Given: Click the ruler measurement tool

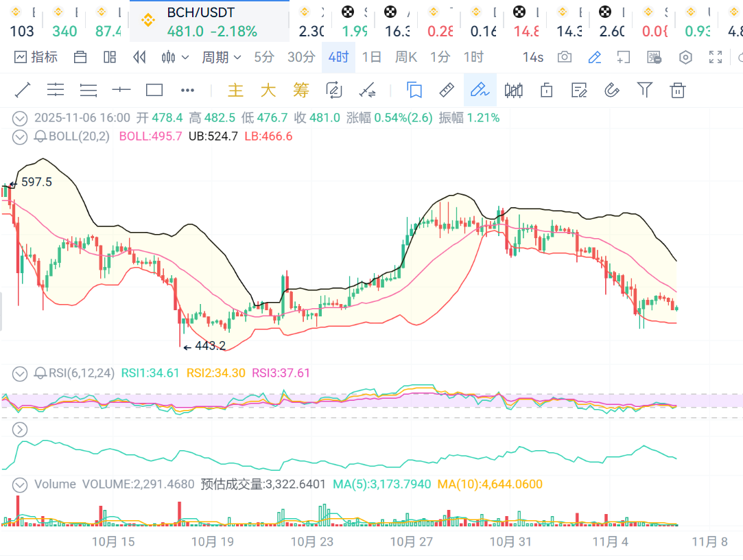Looking at the screenshot, I should (x=446, y=90).
